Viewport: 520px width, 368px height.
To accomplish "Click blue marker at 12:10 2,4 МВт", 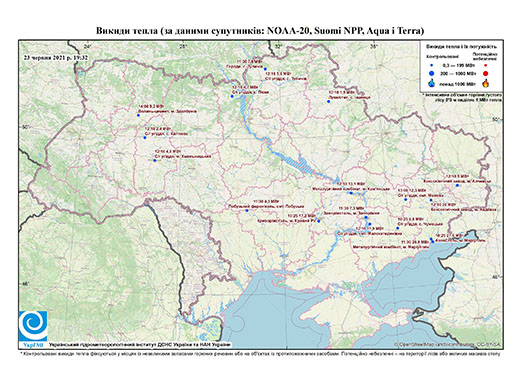I will tap(145, 138).
